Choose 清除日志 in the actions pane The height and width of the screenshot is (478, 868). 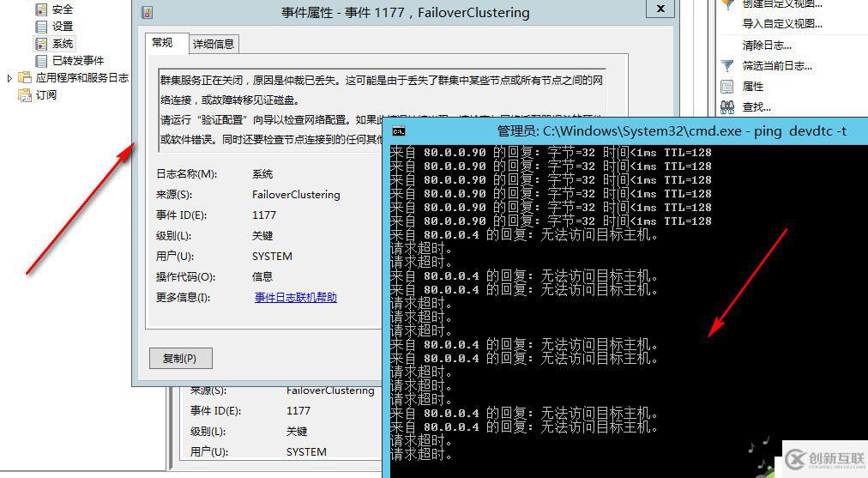767,45
